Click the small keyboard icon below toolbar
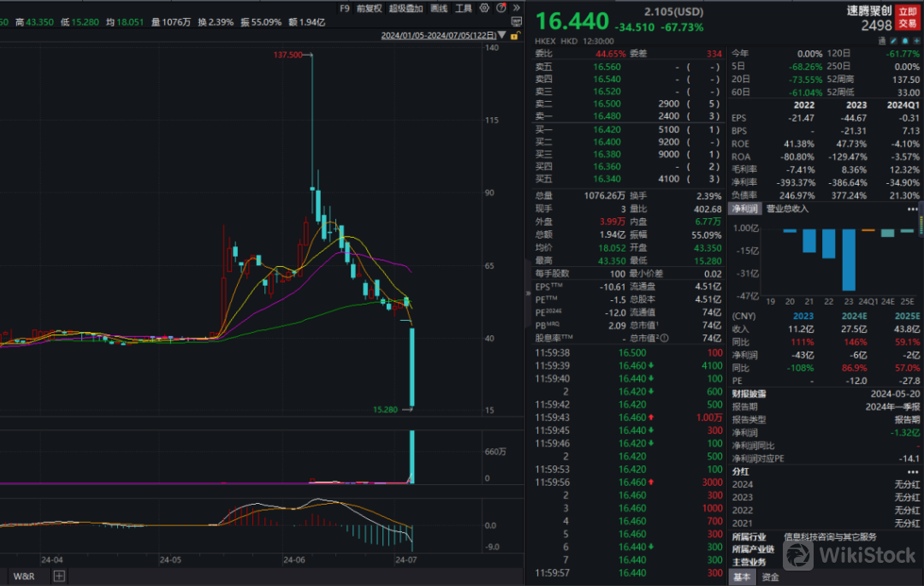Viewport: 924px width, 586px height. coord(516,21)
